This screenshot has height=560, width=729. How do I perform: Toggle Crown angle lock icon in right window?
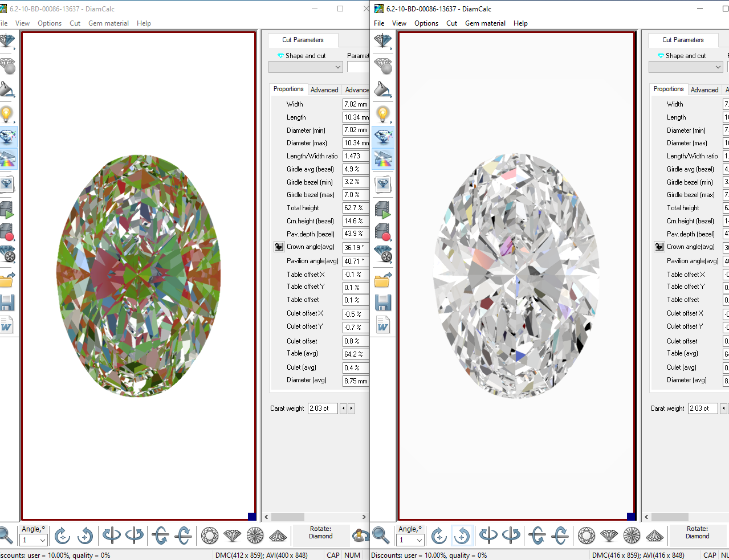(x=659, y=247)
